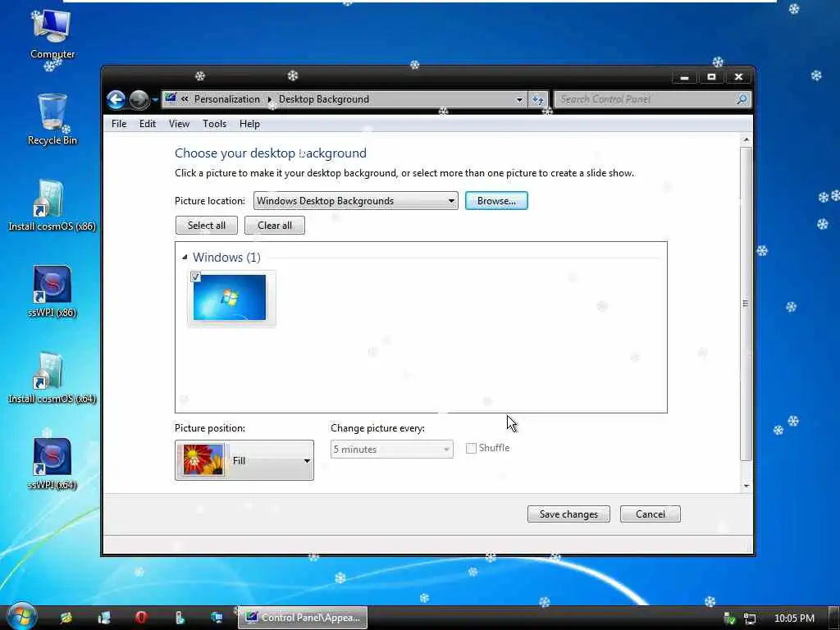
Task: Select the ssWPI (x64) shortcut
Action: [x=52, y=464]
